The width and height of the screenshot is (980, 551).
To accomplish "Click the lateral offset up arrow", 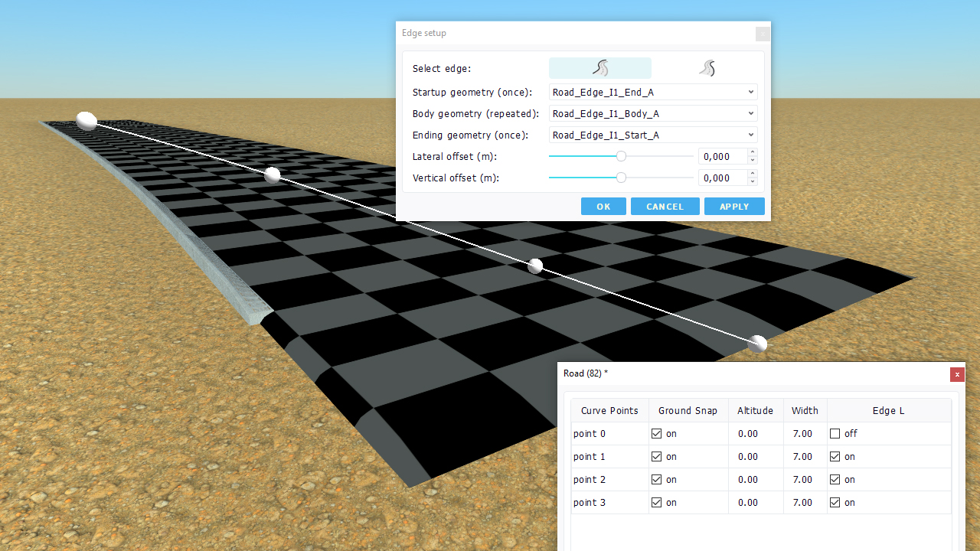I will tap(753, 153).
